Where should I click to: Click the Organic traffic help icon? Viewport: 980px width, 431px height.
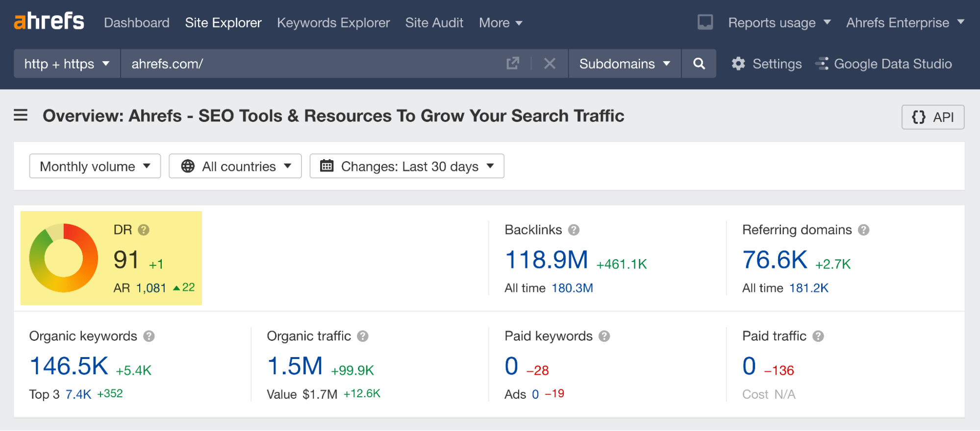[x=363, y=336]
